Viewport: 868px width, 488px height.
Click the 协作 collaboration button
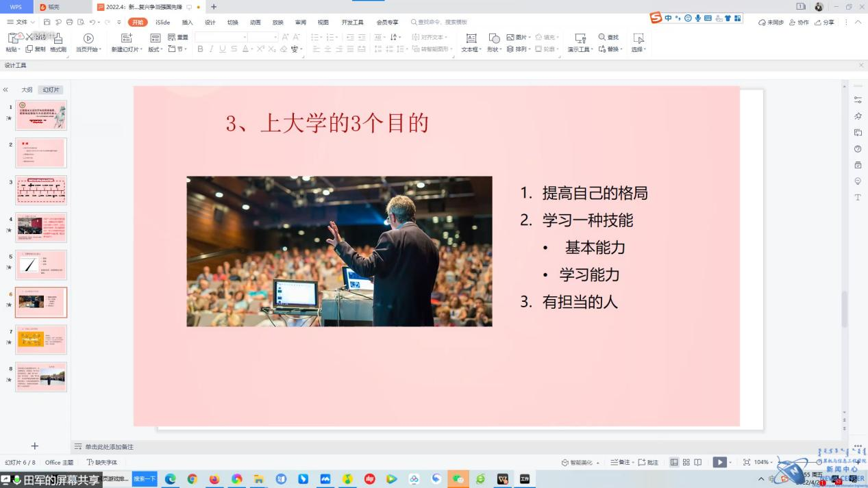pyautogui.click(x=799, y=23)
